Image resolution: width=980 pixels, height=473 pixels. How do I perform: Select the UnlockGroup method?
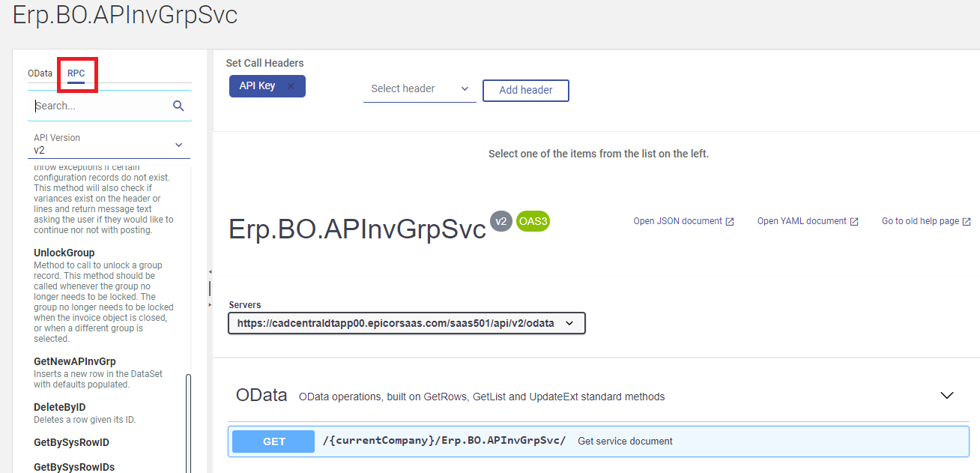pyautogui.click(x=64, y=253)
